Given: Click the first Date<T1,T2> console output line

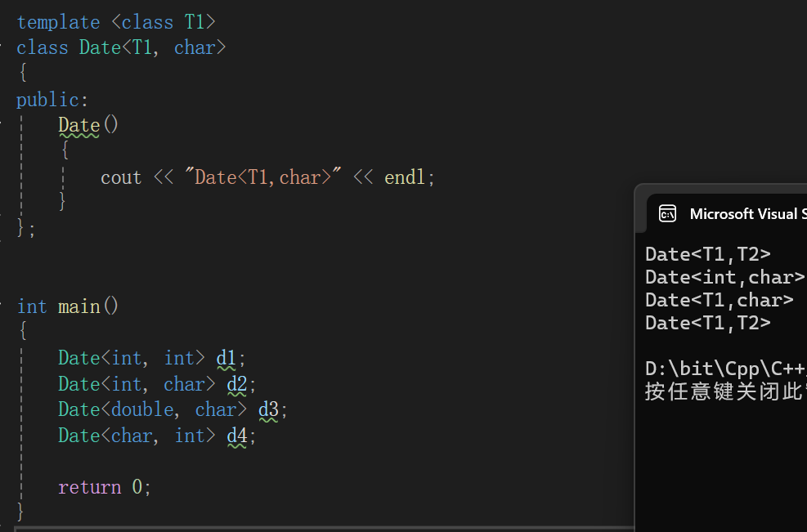Looking at the screenshot, I should 708,254.
